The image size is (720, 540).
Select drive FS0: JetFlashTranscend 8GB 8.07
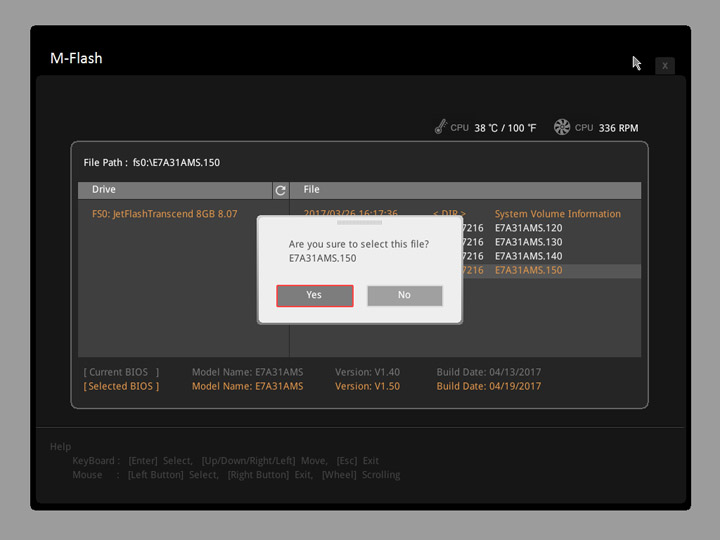pyautogui.click(x=164, y=214)
